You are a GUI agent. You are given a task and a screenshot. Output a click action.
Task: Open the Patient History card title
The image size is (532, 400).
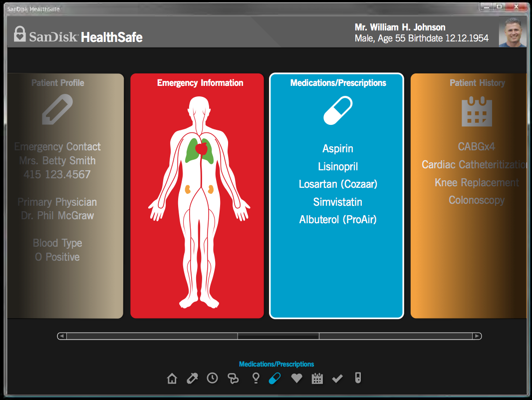(478, 83)
